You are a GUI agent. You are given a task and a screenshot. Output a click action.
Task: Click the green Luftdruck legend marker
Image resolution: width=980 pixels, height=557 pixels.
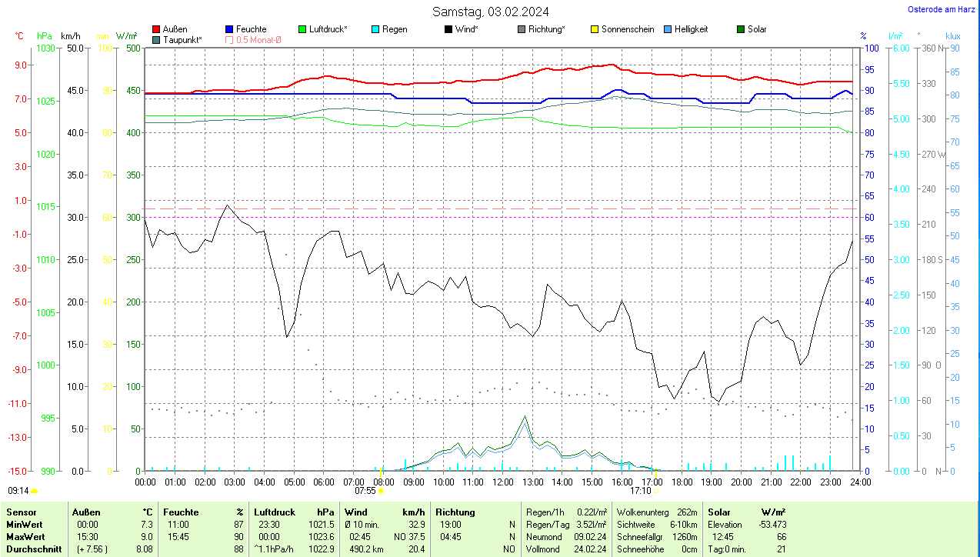(x=303, y=29)
